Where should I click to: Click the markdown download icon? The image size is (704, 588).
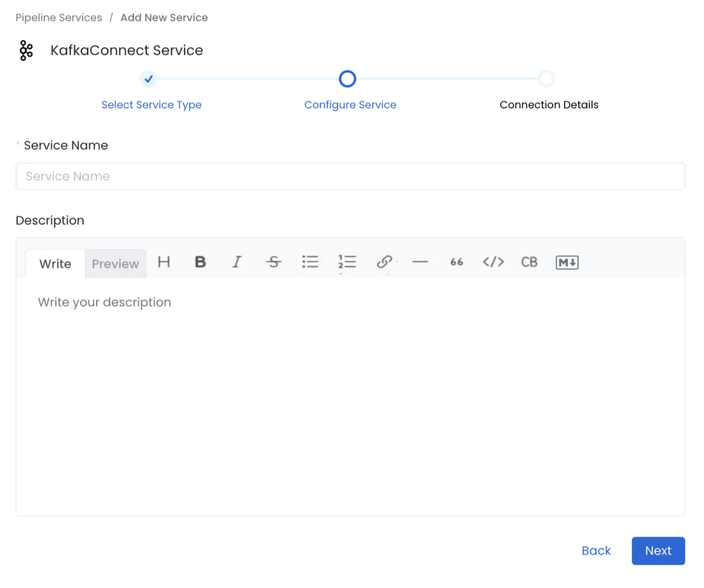click(x=567, y=262)
